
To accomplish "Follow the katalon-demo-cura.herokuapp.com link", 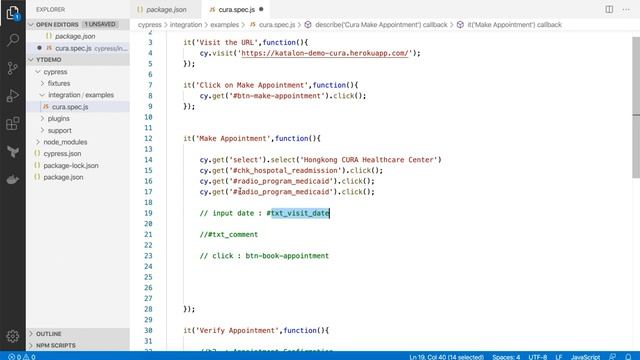I will [324, 53].
